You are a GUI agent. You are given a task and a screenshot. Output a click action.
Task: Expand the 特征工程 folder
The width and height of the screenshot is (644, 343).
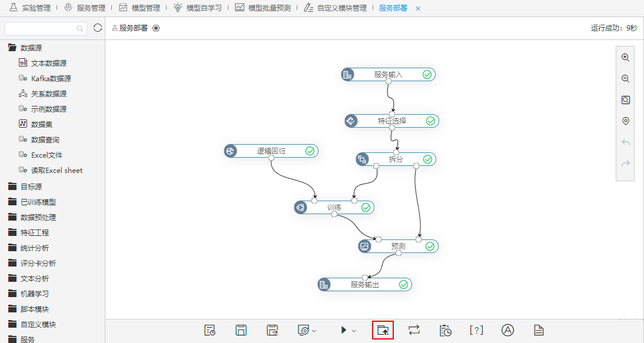pos(29,232)
